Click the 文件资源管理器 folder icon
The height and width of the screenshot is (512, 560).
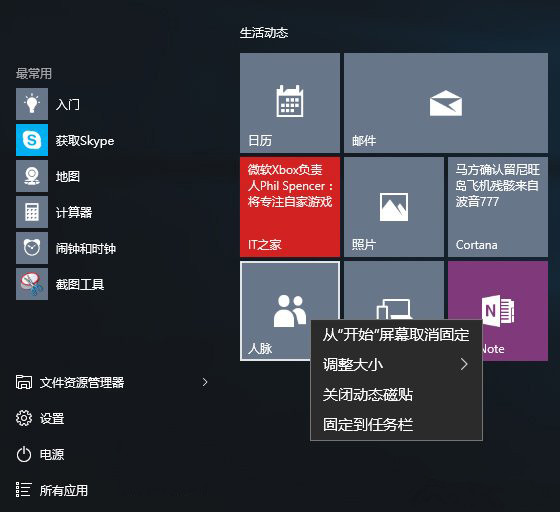(24, 382)
